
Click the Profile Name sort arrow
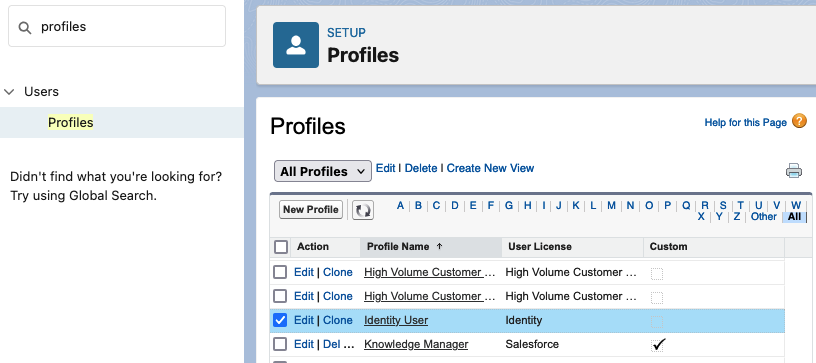point(439,247)
